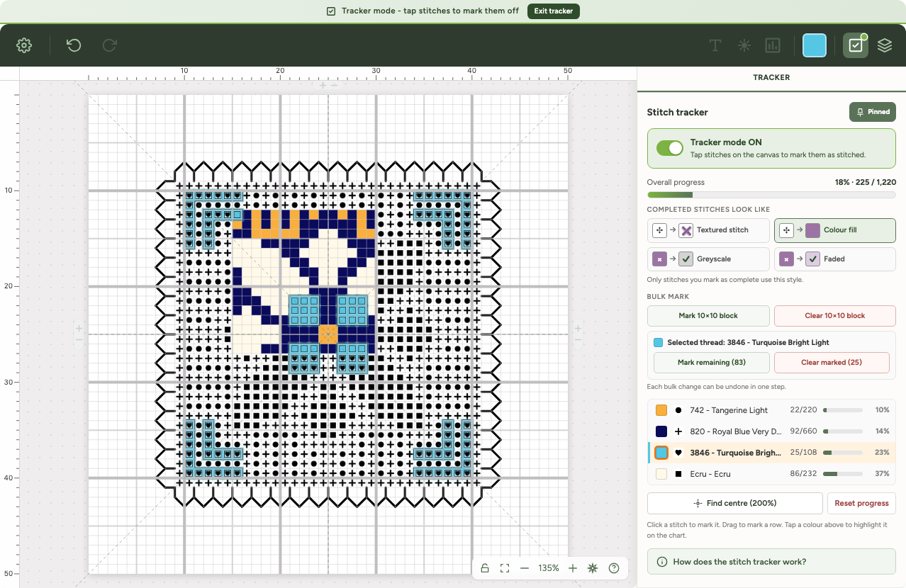This screenshot has width=906, height=588.
Task: Click the pin icon in Pinned button
Action: [x=860, y=112]
